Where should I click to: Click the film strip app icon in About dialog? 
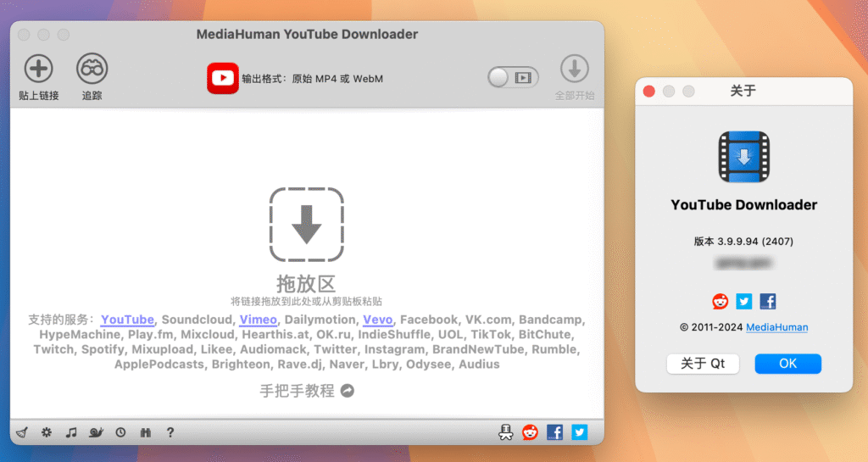[744, 157]
